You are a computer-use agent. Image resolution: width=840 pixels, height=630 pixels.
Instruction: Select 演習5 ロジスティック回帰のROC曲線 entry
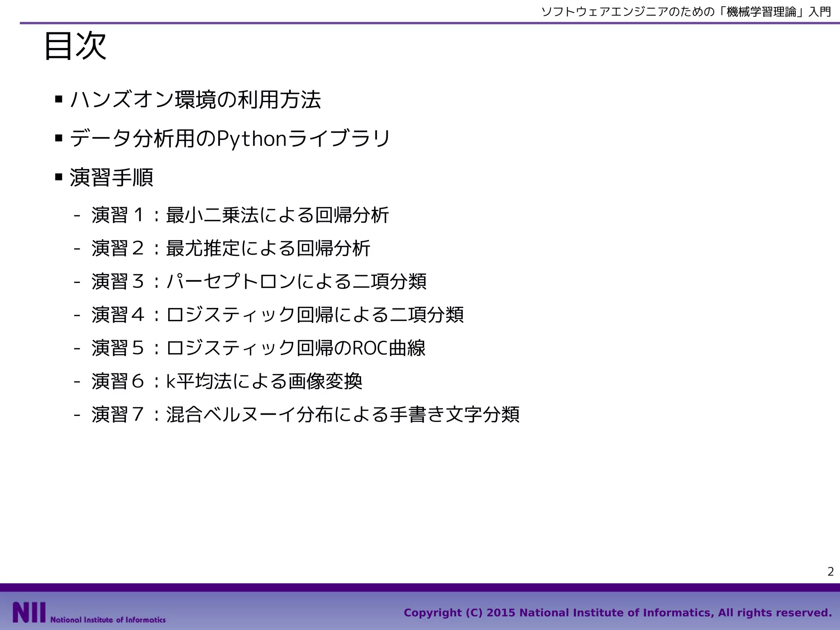(258, 348)
